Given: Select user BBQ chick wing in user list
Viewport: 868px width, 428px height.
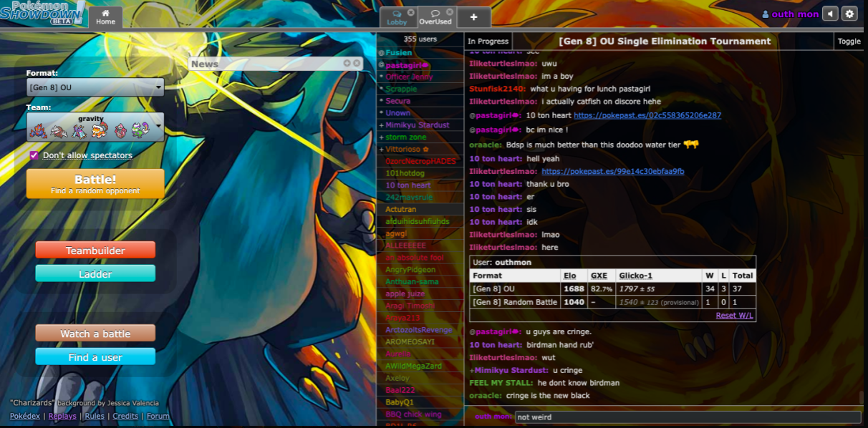Looking at the screenshot, I should 420,414.
